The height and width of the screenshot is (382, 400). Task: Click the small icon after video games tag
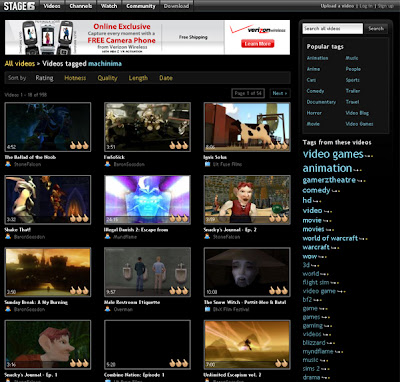(368, 156)
